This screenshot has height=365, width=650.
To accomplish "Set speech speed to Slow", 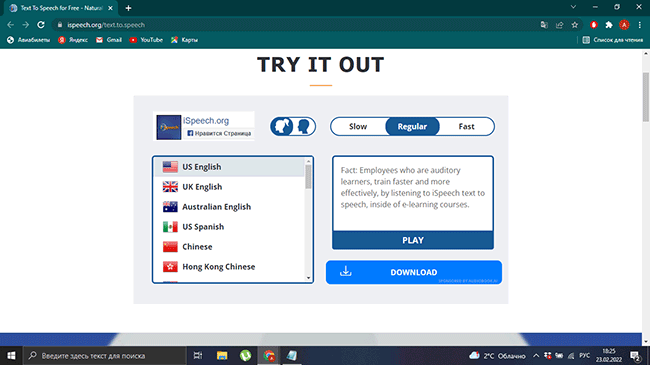I will tap(358, 127).
